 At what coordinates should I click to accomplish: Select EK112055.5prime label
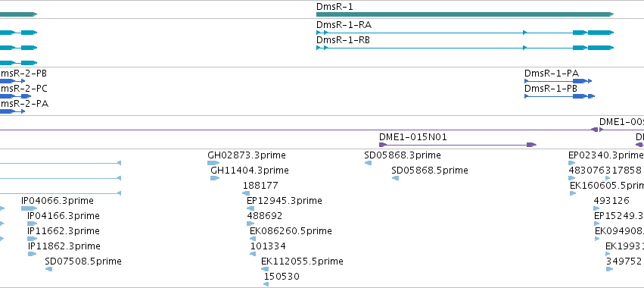(302, 261)
